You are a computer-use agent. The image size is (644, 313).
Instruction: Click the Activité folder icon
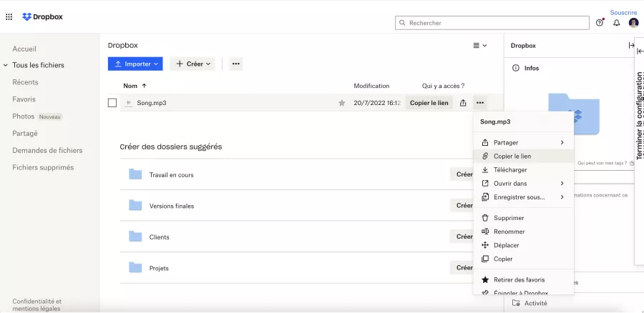[x=516, y=303]
